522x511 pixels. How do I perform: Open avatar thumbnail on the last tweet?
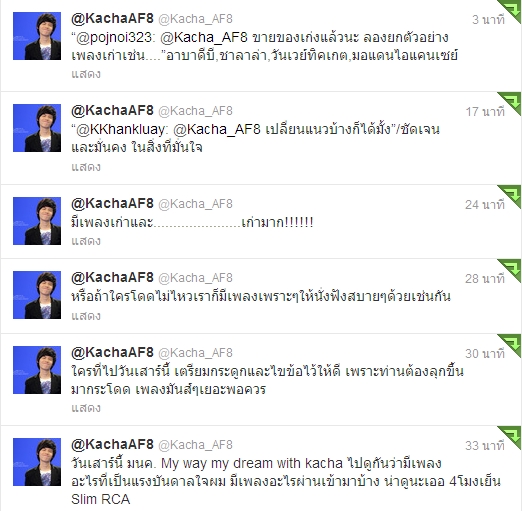tap(37, 462)
